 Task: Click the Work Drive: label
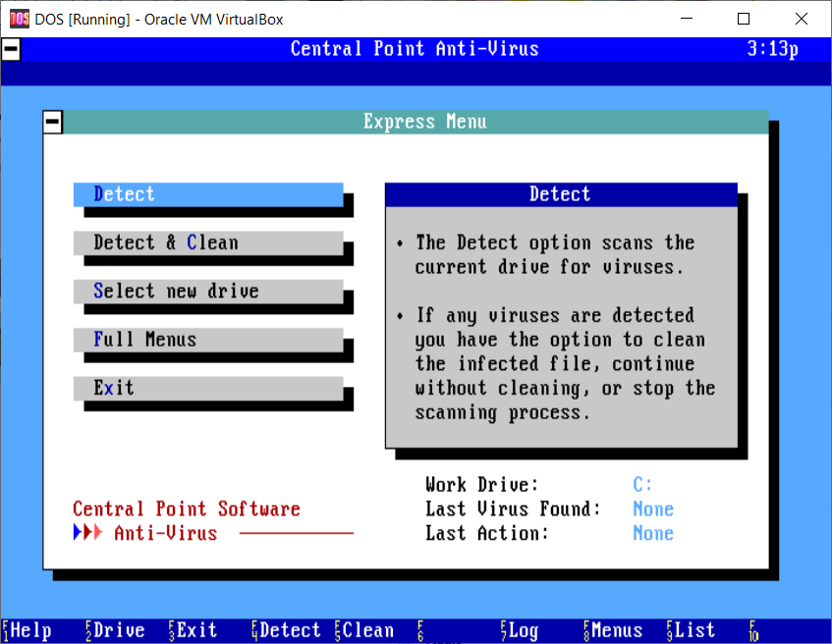481,484
